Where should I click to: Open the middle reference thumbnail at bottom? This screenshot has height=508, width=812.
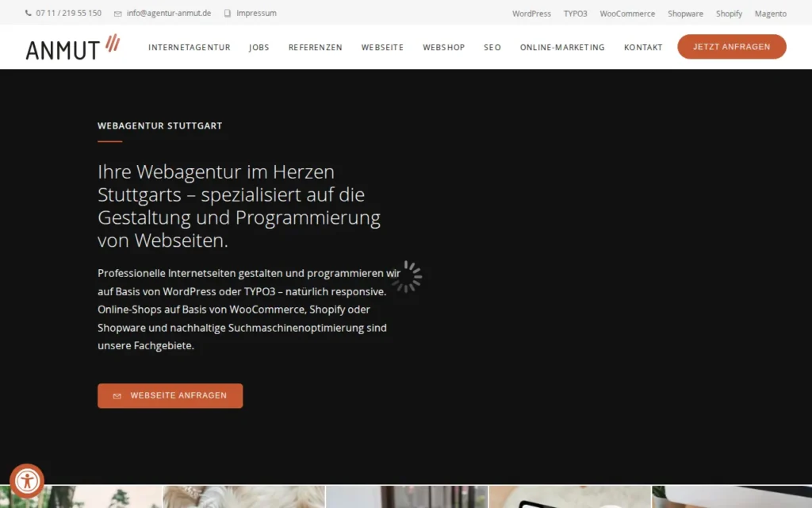pyautogui.click(x=407, y=497)
